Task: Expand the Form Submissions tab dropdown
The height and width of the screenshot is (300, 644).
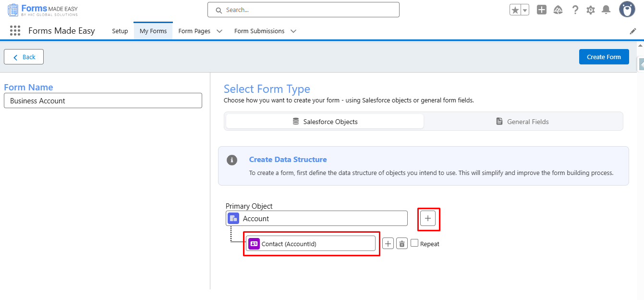Action: click(293, 31)
